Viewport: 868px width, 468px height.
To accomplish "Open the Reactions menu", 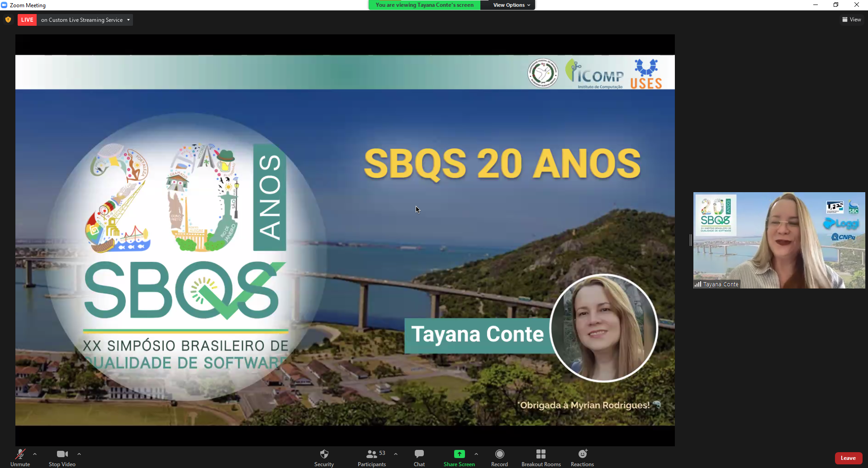I will pos(582,457).
